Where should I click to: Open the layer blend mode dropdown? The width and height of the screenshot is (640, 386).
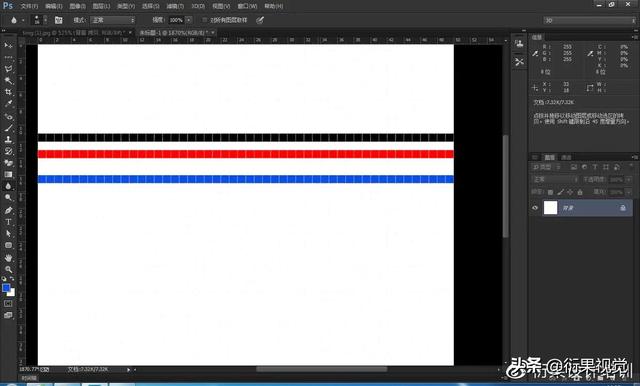point(554,179)
